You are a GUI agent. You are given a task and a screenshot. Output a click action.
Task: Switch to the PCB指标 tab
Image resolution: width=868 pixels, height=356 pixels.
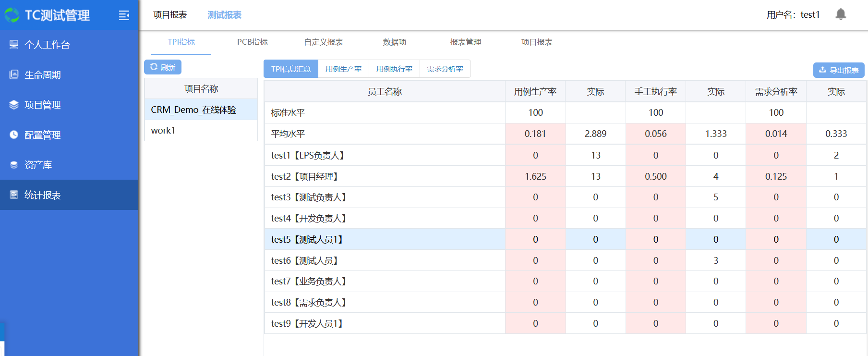pyautogui.click(x=252, y=42)
